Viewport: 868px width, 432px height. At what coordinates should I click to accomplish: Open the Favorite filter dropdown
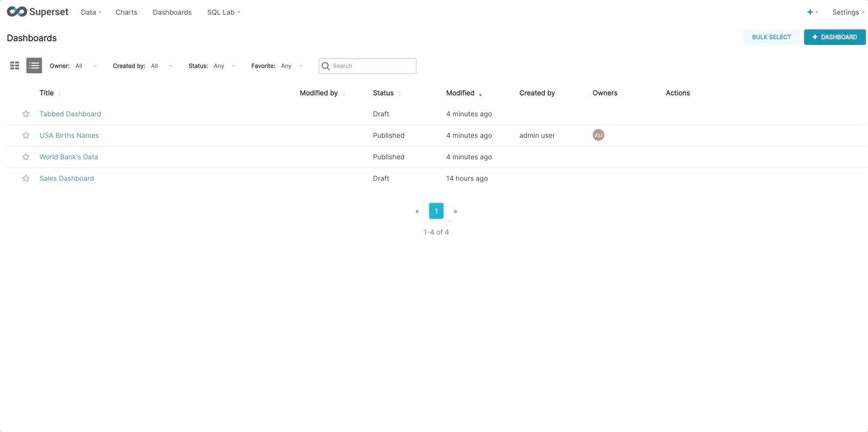click(292, 66)
